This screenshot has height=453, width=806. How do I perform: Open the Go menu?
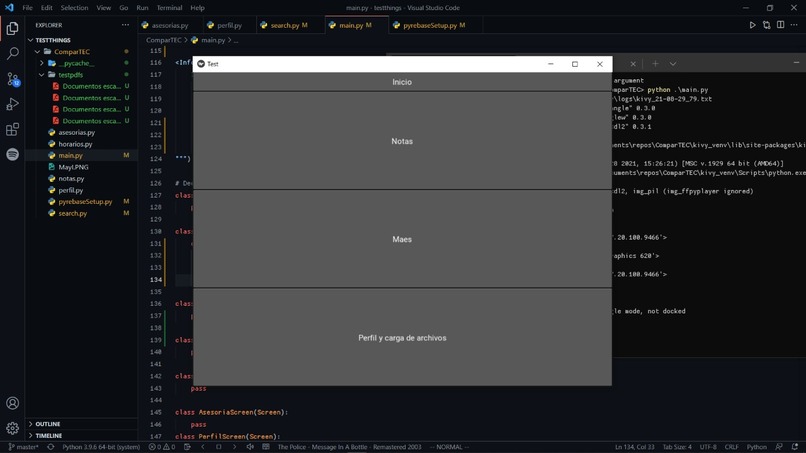(x=124, y=8)
